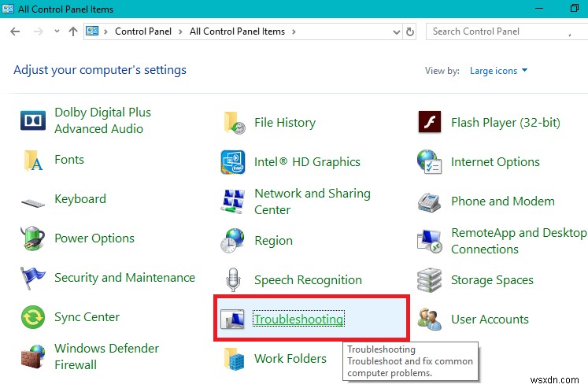The image size is (588, 388).
Task: Click the Control Panel address bar icon
Action: 92,31
